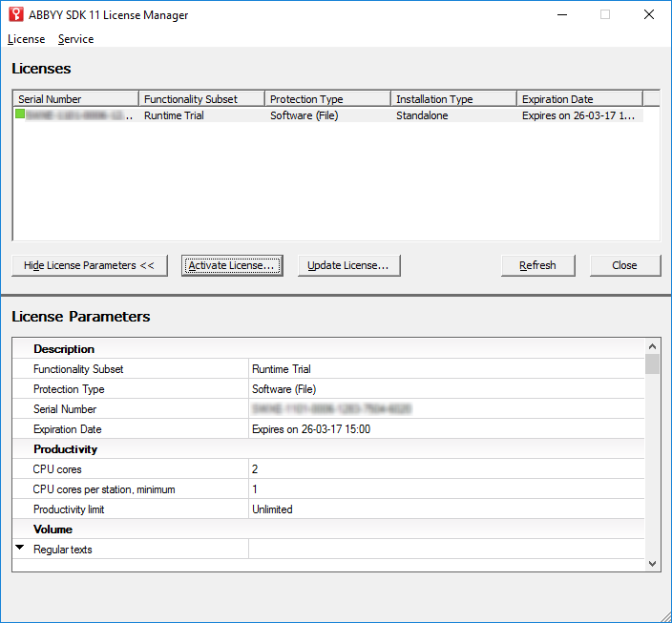Sort by Installation Type column header
Image resolution: width=672 pixels, height=623 pixels.
pyautogui.click(x=453, y=99)
